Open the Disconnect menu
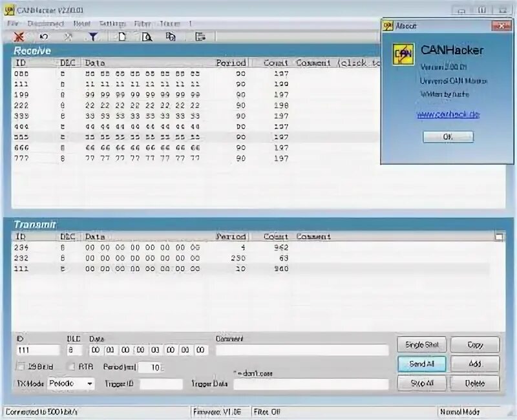The width and height of the screenshot is (517, 420). [45, 24]
